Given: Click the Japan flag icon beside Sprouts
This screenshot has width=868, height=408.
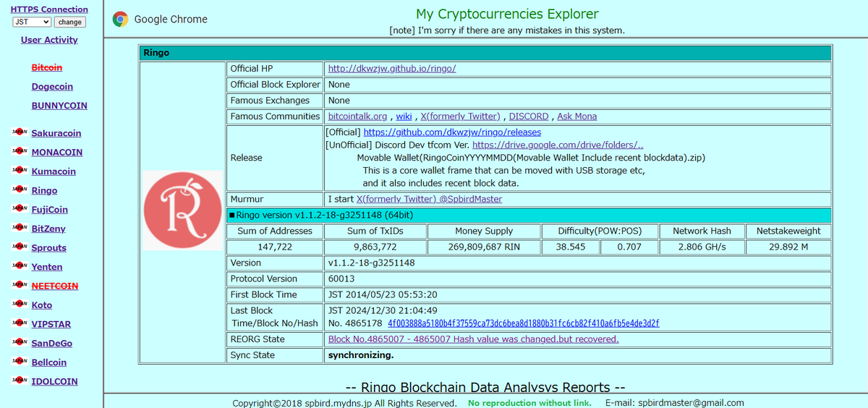Looking at the screenshot, I should tap(20, 247).
